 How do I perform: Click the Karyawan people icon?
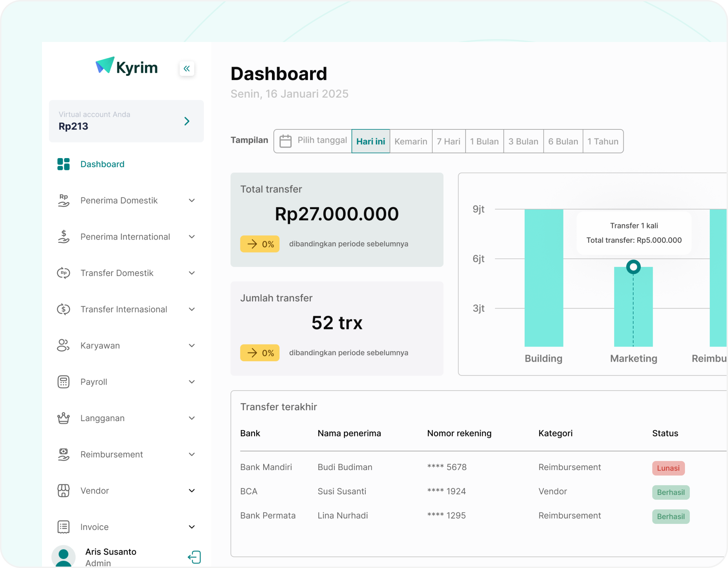click(x=63, y=346)
